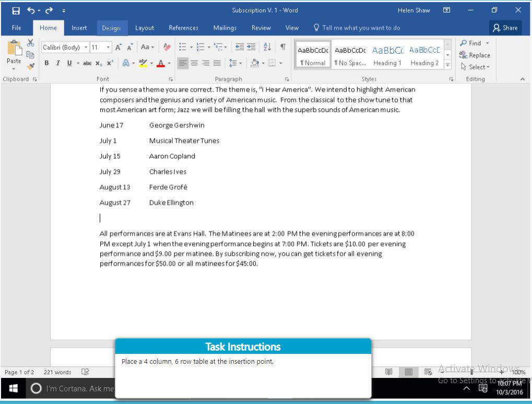Switch to Read Mode via status bar icon
The width and height of the screenshot is (532, 404).
pos(388,372)
